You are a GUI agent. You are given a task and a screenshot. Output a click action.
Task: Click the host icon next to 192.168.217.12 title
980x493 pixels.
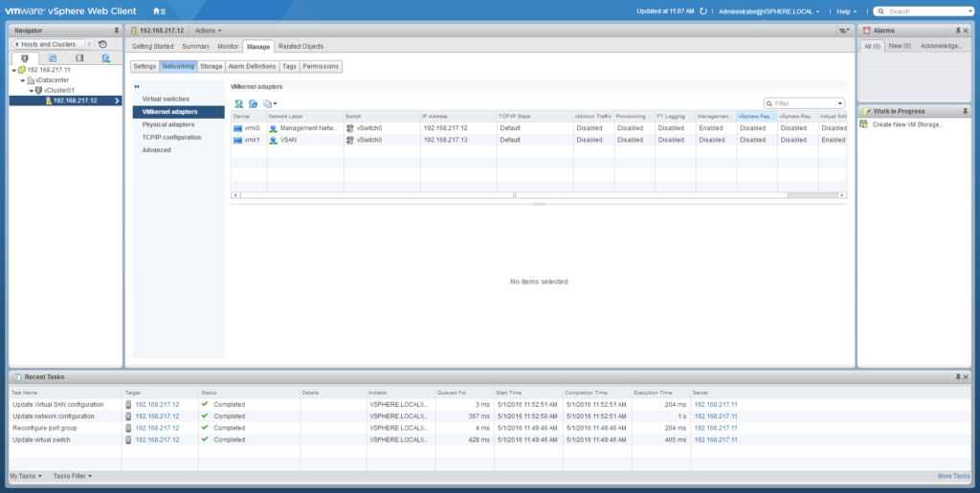click(x=134, y=30)
